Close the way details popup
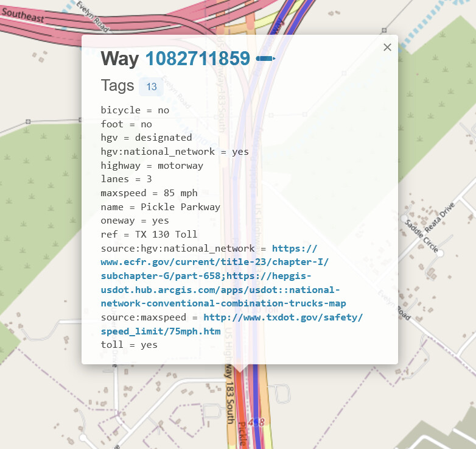Image resolution: width=476 pixels, height=449 pixels. pos(387,48)
